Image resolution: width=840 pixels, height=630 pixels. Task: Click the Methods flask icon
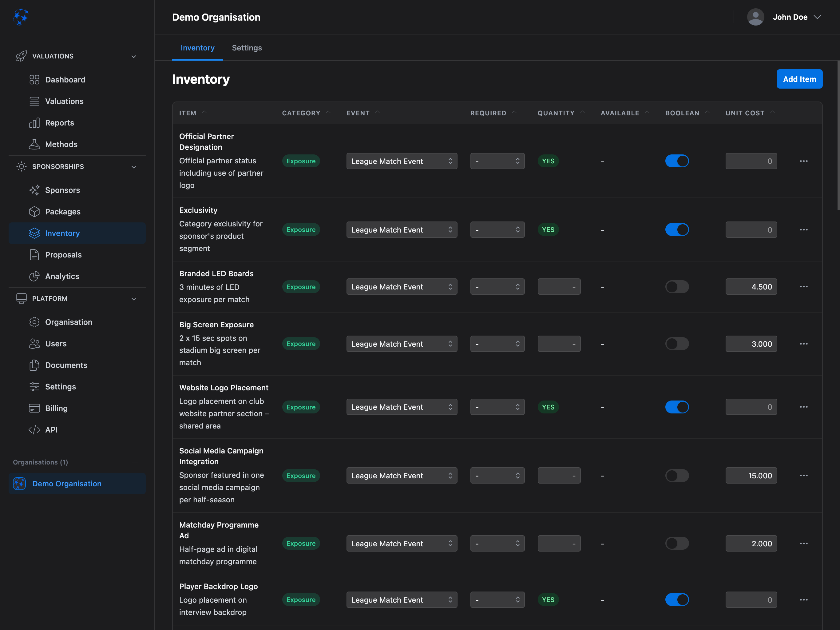[x=34, y=144]
